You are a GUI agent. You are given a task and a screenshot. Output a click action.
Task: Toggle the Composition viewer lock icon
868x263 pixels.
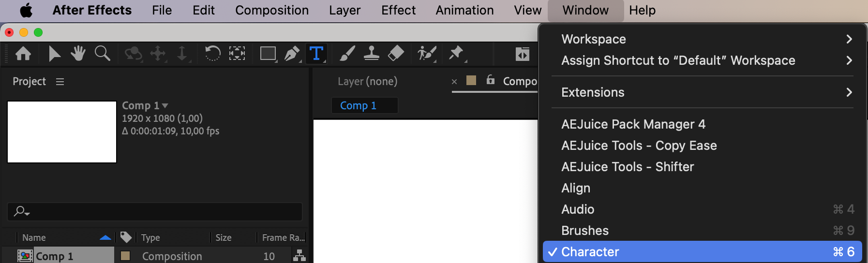[490, 80]
